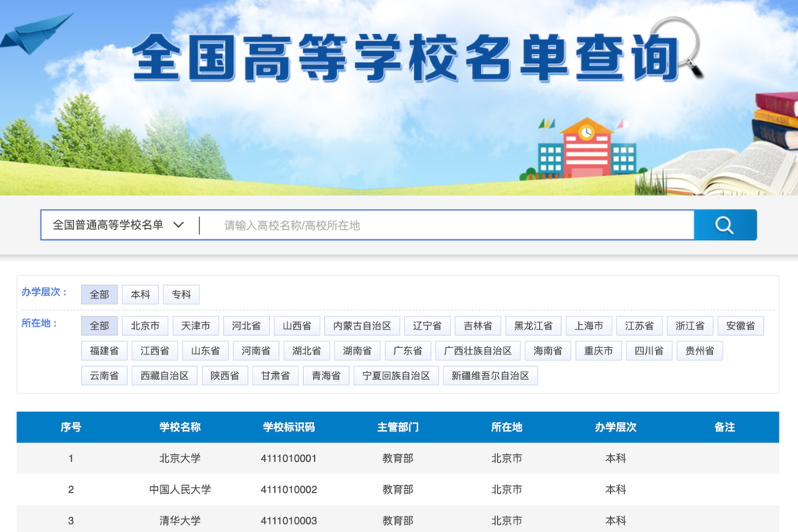The height and width of the screenshot is (532, 798).
Task: Filter schools by 北京市
Action: [145, 326]
